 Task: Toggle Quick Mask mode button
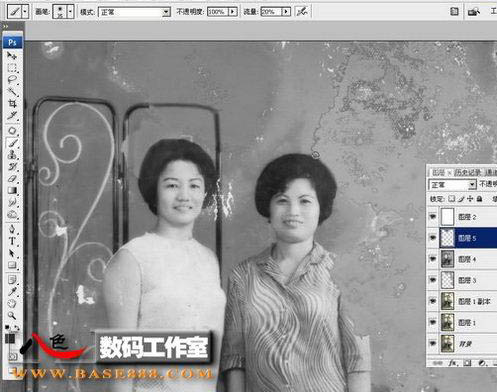(x=12, y=356)
